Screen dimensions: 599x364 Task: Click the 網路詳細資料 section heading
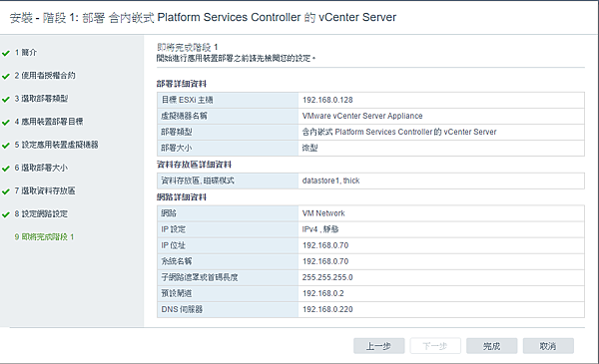tap(182, 197)
